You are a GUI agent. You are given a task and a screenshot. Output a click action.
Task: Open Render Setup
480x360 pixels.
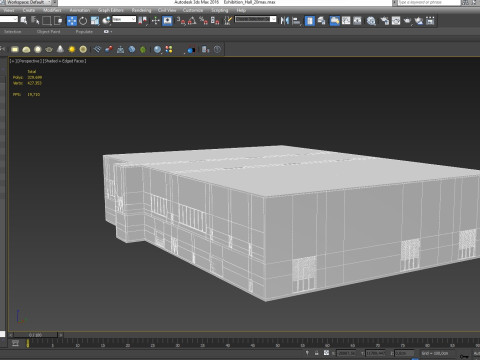[x=385, y=21]
